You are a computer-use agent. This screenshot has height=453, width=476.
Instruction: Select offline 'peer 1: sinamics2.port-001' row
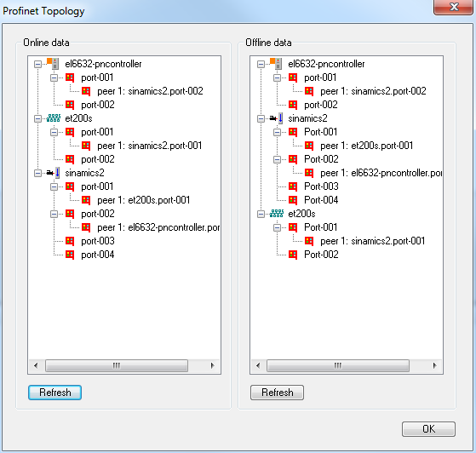(x=373, y=241)
